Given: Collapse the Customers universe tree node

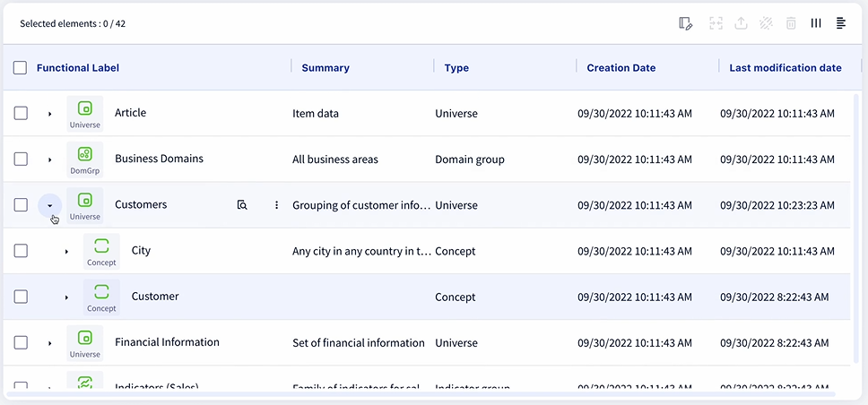Looking at the screenshot, I should (50, 205).
